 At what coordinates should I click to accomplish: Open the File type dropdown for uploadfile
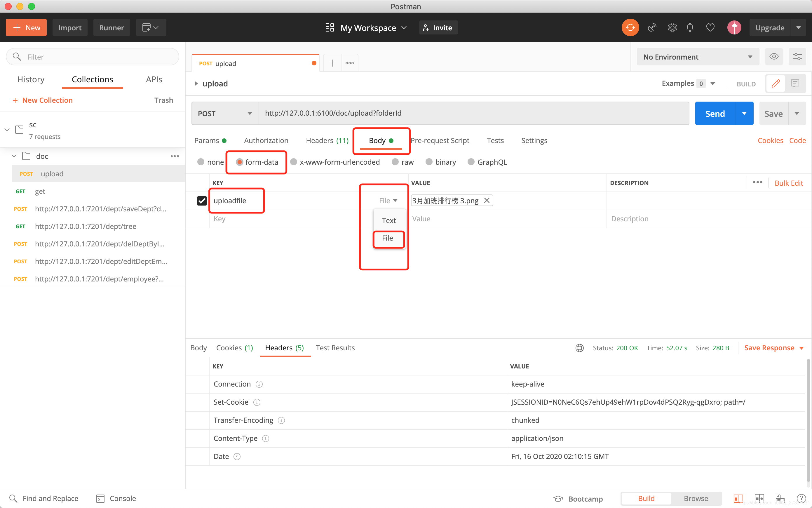click(x=388, y=201)
